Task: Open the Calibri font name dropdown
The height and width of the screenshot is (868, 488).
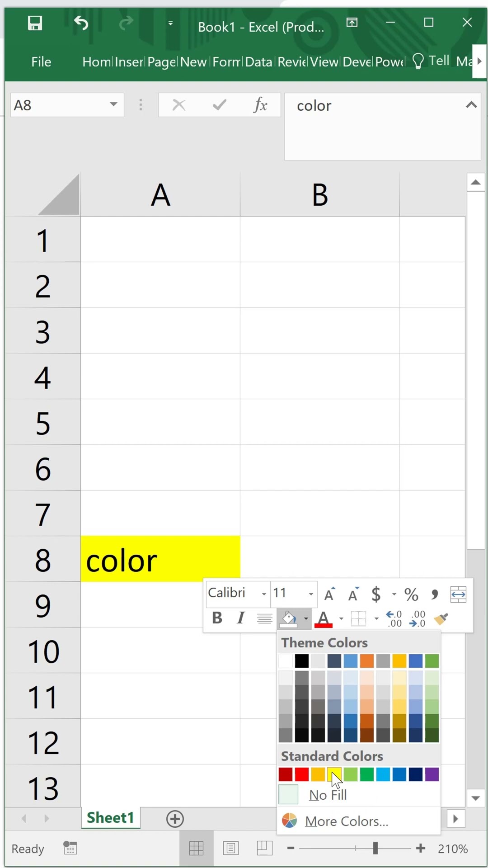Action: [x=264, y=594]
